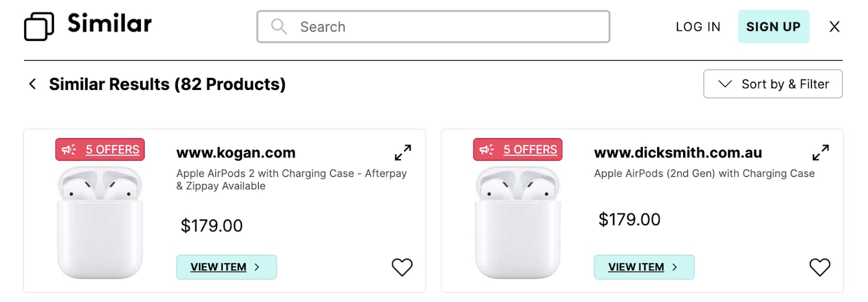The height and width of the screenshot is (302, 868).
Task: Click the kogan.com AirPods product image
Action: point(100,223)
